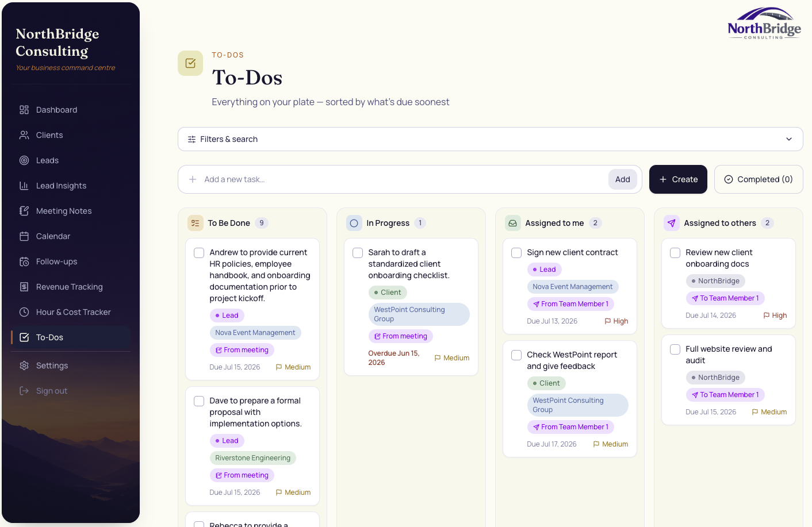Click NorthBridge tag on Review onboarding docs
Screen dimensions: 812x527
tap(716, 281)
